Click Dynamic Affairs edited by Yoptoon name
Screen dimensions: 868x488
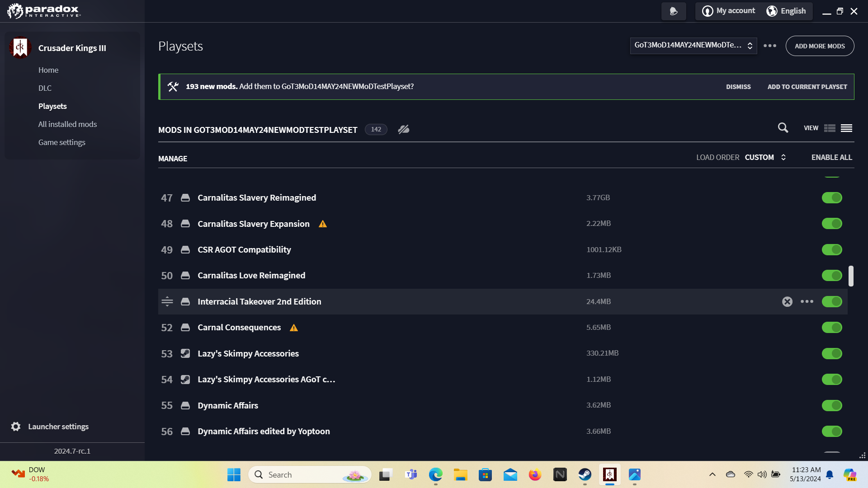(264, 432)
